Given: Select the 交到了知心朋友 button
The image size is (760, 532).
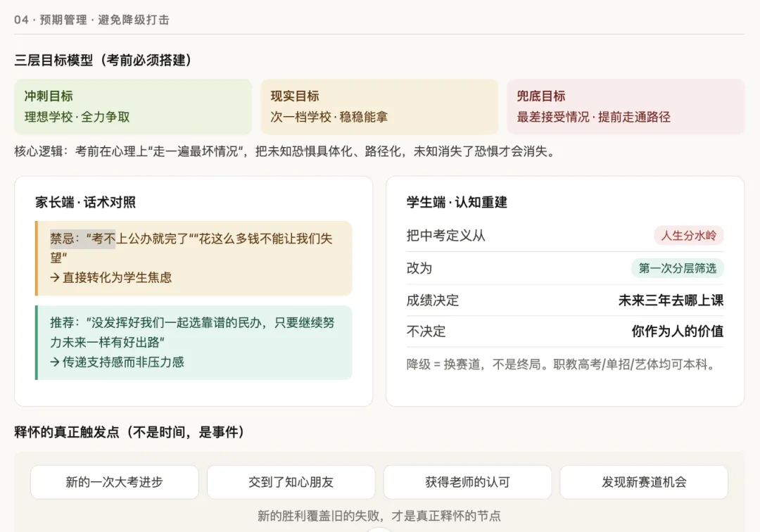Looking at the screenshot, I should click(x=291, y=482).
